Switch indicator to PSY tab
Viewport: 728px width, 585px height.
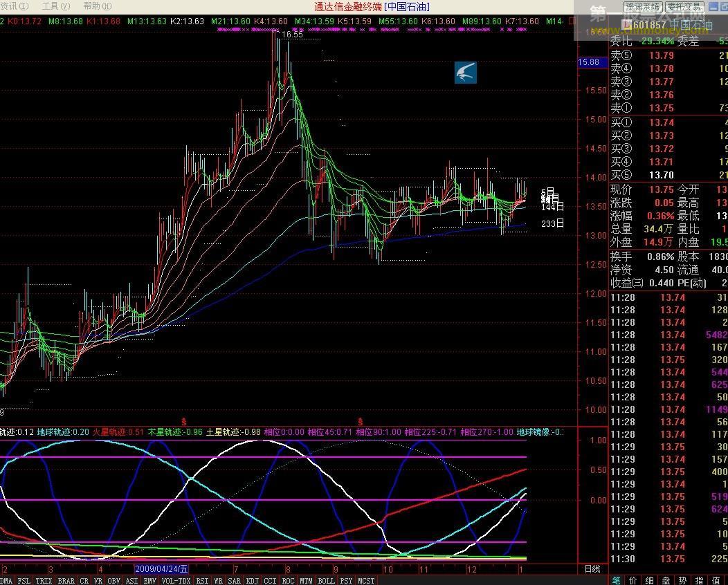click(346, 581)
